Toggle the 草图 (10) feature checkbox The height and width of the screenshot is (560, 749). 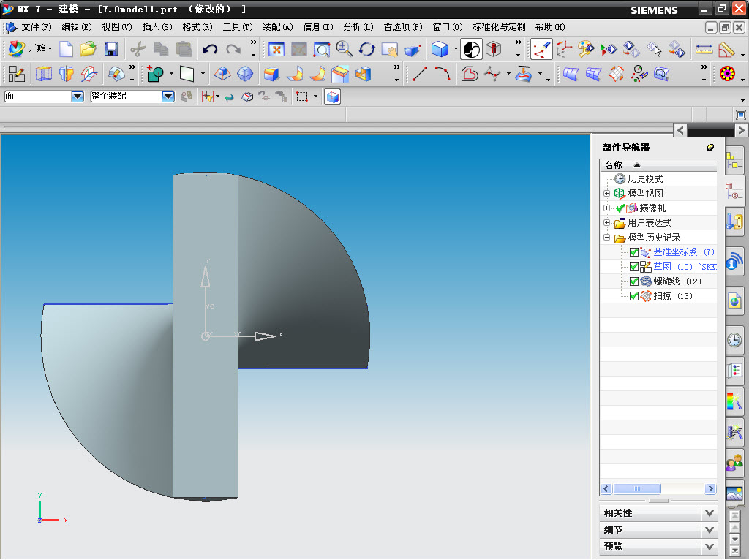click(634, 267)
